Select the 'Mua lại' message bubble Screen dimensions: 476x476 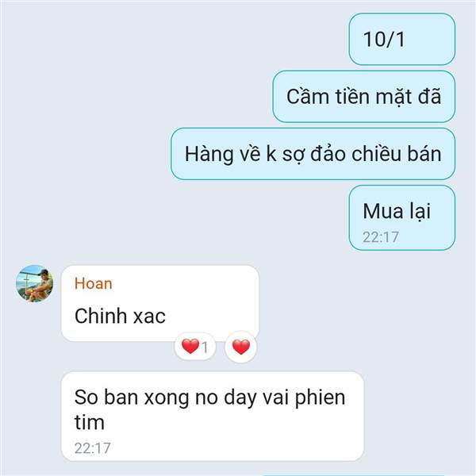[x=402, y=217]
